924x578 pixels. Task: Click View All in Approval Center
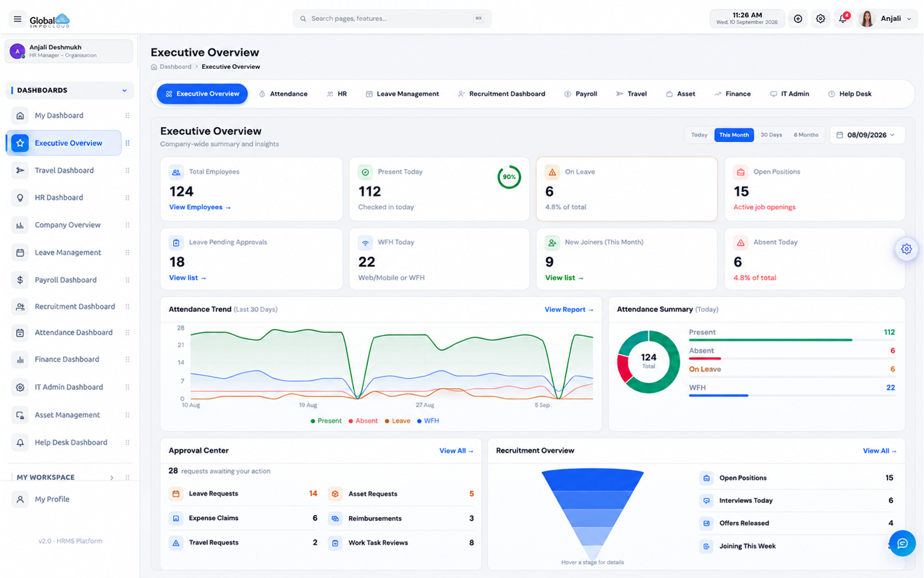[456, 451]
